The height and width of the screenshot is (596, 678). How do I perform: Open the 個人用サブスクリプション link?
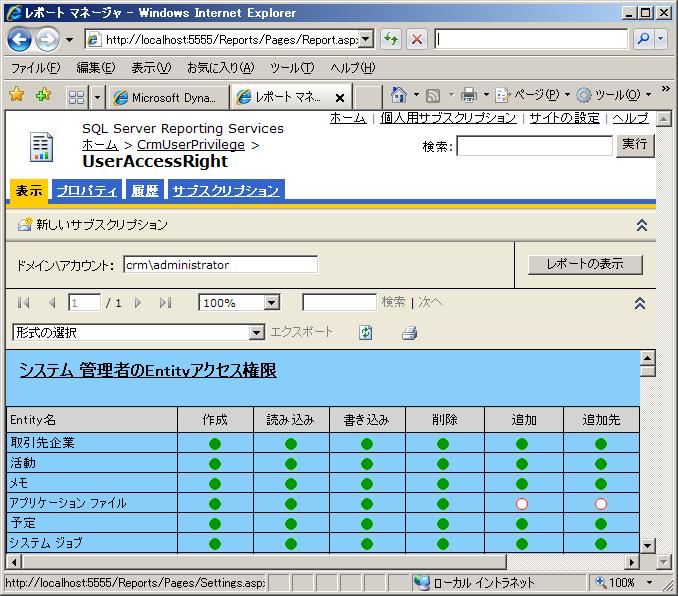coord(448,118)
